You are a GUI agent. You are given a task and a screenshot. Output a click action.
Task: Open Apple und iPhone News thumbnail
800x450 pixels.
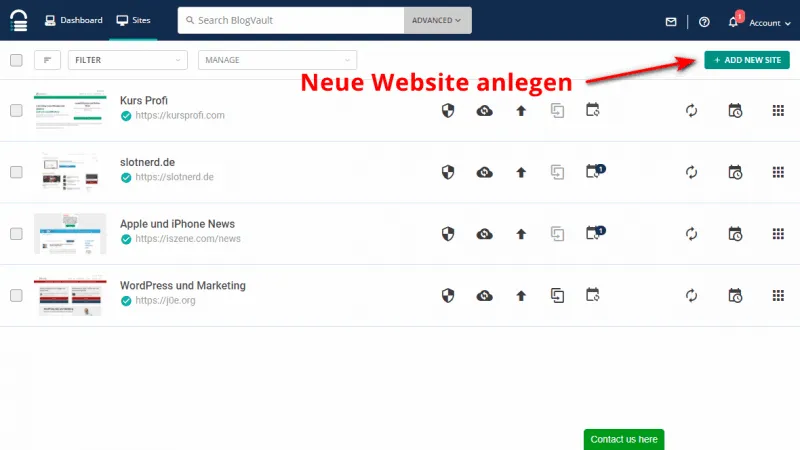(x=70, y=234)
